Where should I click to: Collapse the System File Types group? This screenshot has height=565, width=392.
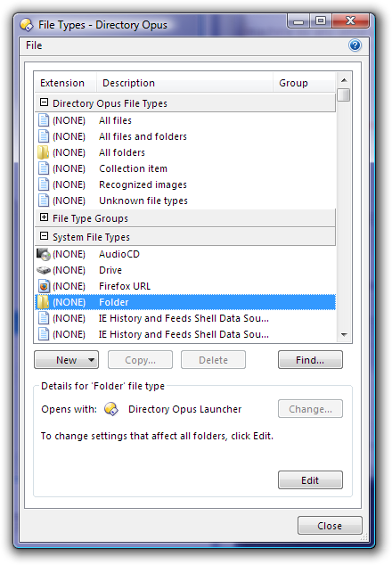[44, 236]
